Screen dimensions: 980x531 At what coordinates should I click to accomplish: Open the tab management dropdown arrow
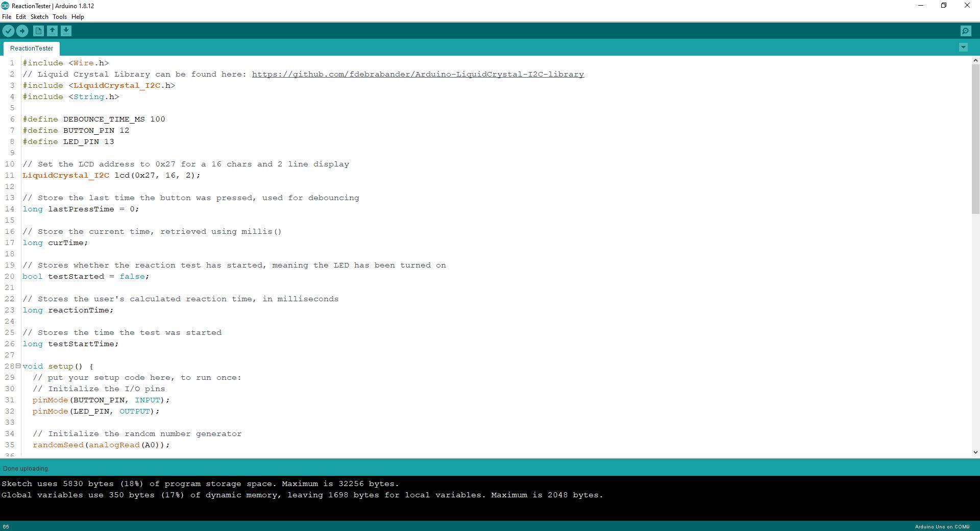[963, 47]
